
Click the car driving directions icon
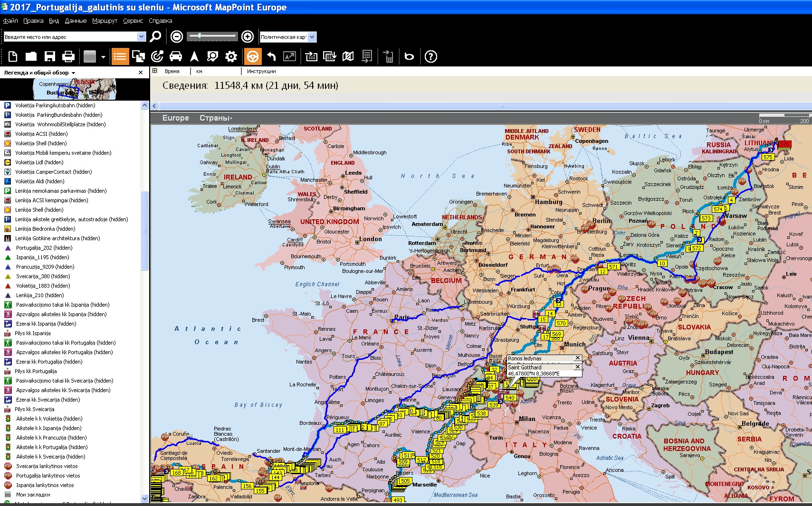(x=176, y=56)
